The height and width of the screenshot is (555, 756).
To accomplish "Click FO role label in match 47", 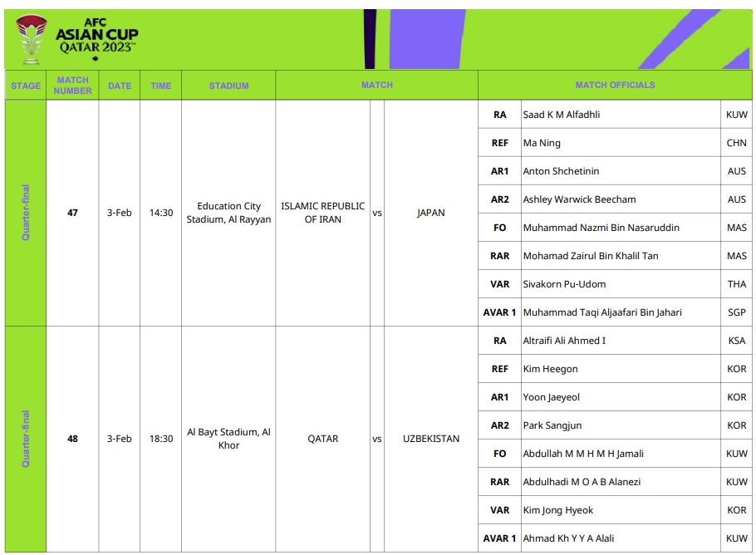I will click(500, 228).
